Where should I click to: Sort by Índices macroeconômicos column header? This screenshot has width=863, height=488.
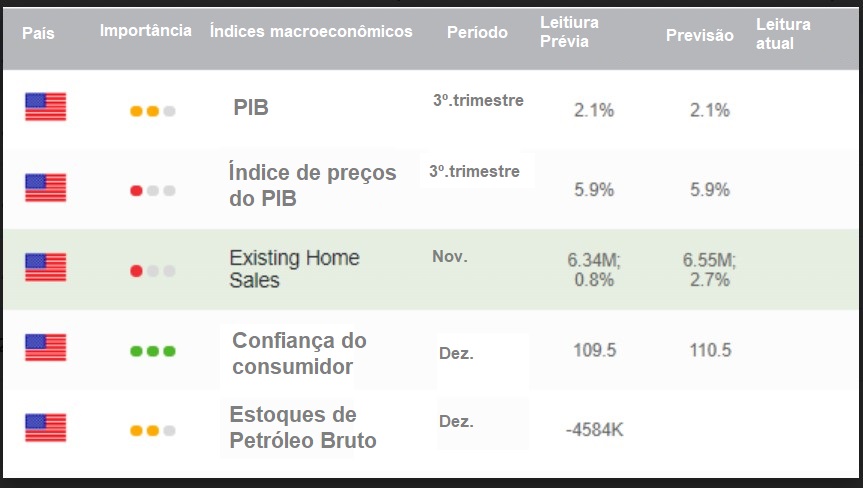point(311,31)
